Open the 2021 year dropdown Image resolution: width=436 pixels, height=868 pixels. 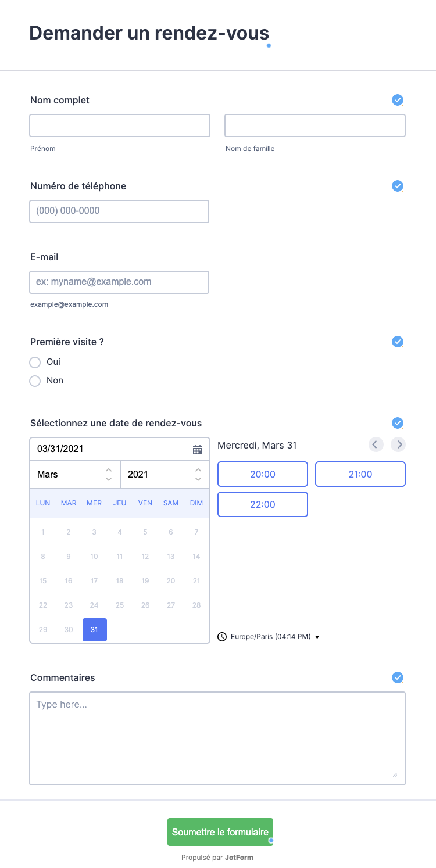165,475
